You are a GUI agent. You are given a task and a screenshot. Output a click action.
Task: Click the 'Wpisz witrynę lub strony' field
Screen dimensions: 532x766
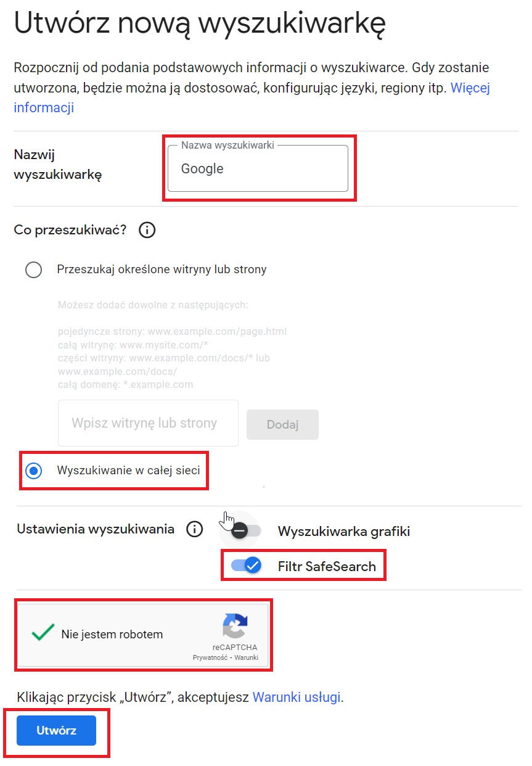point(147,423)
